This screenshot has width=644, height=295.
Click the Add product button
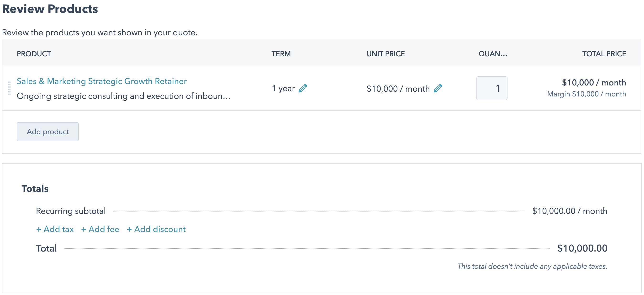[48, 132]
